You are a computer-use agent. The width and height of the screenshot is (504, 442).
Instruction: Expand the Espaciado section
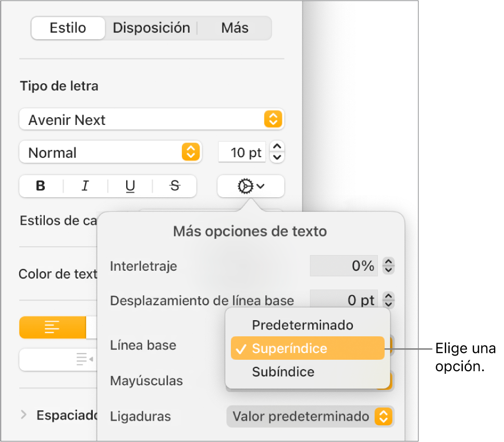pyautogui.click(x=23, y=415)
